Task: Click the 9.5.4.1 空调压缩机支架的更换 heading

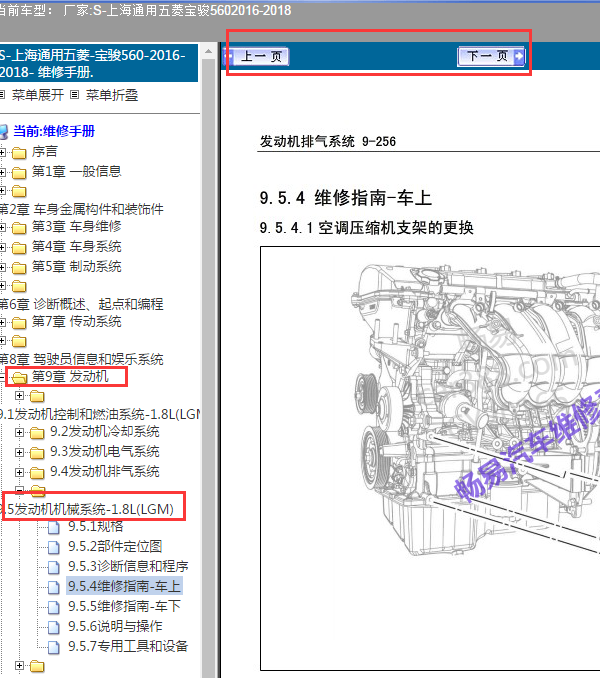Action: tap(367, 228)
